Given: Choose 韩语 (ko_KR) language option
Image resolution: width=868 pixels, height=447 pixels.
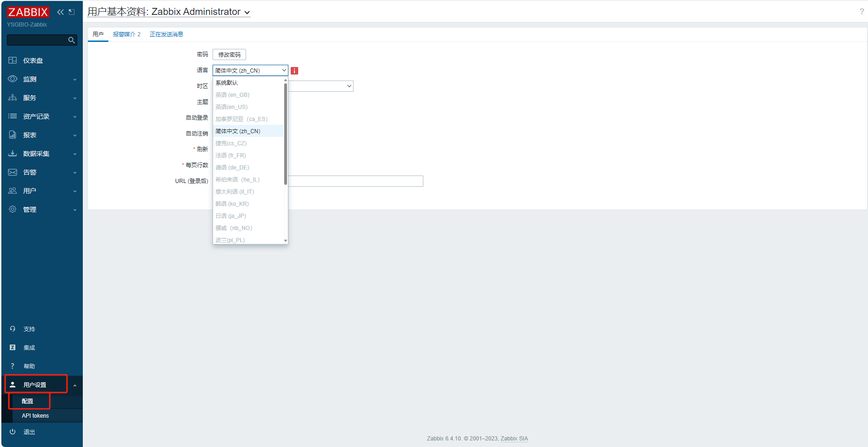Looking at the screenshot, I should [x=248, y=204].
